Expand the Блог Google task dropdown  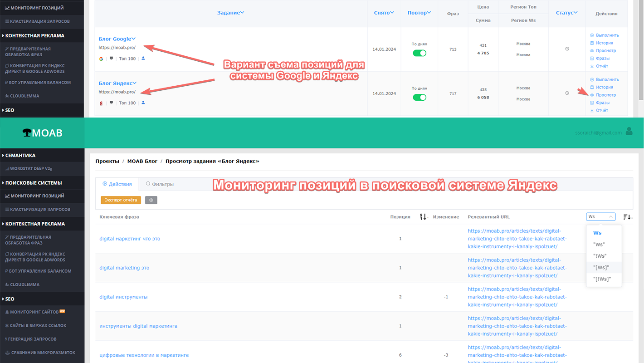[134, 39]
